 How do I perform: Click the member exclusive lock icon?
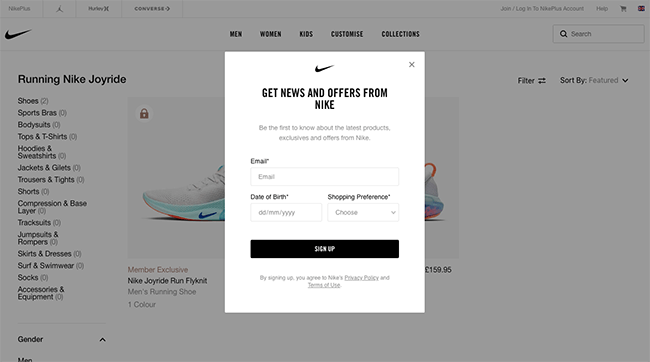tap(144, 113)
